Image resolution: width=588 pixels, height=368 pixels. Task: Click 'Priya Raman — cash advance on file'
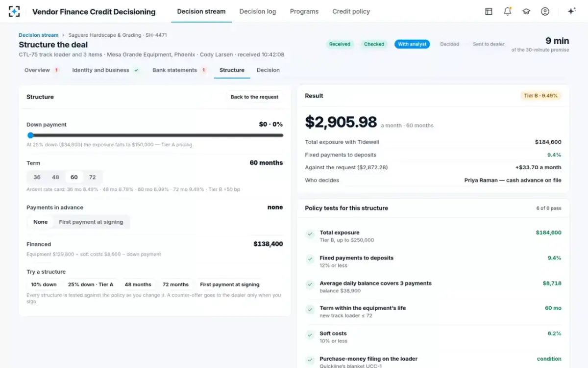point(513,180)
